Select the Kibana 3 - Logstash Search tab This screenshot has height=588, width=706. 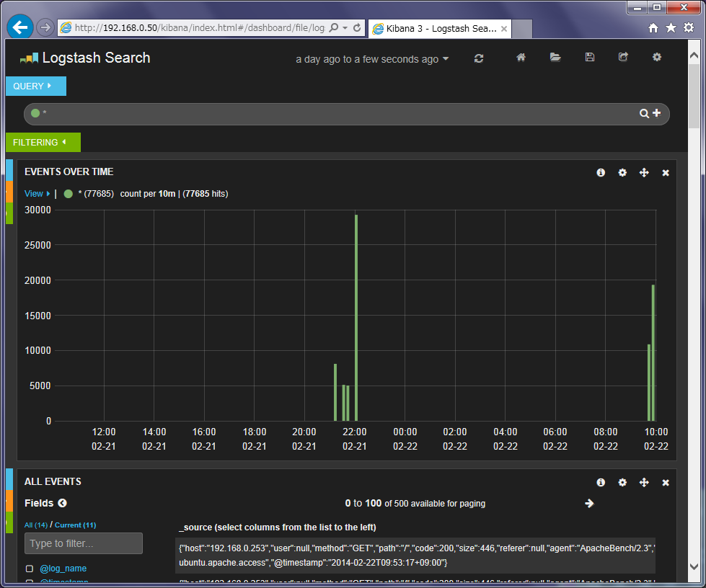tap(441, 29)
